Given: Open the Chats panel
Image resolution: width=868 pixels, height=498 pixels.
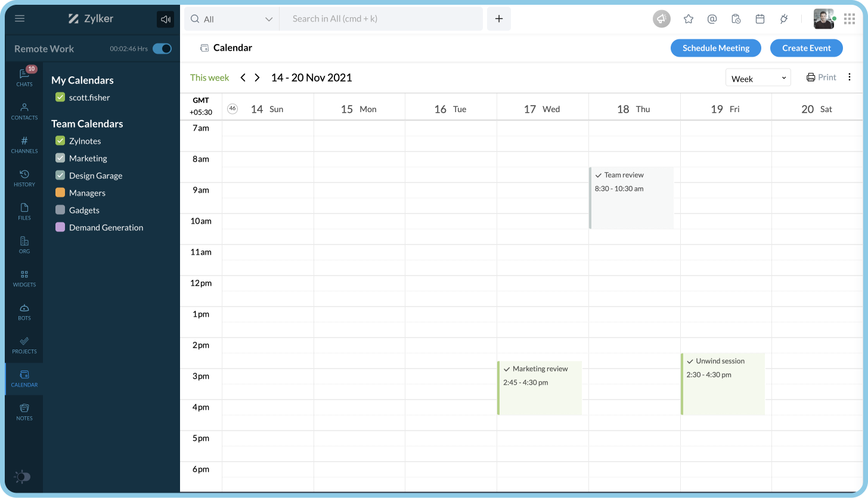Looking at the screenshot, I should 24,77.
